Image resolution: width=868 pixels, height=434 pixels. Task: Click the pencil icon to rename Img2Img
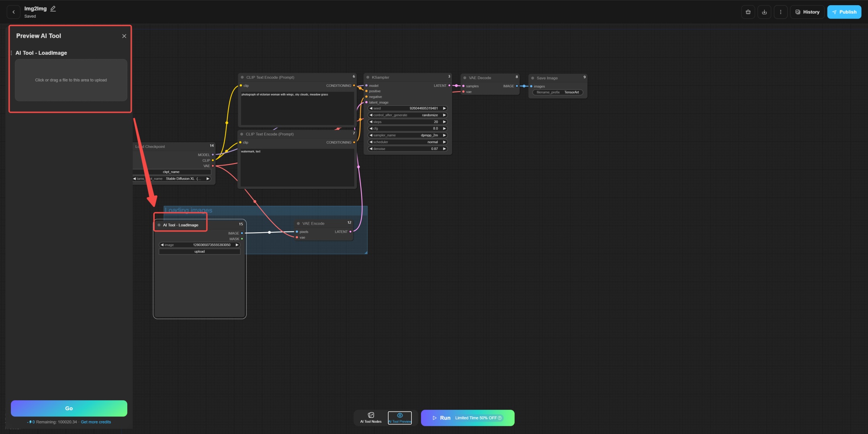(x=53, y=8)
